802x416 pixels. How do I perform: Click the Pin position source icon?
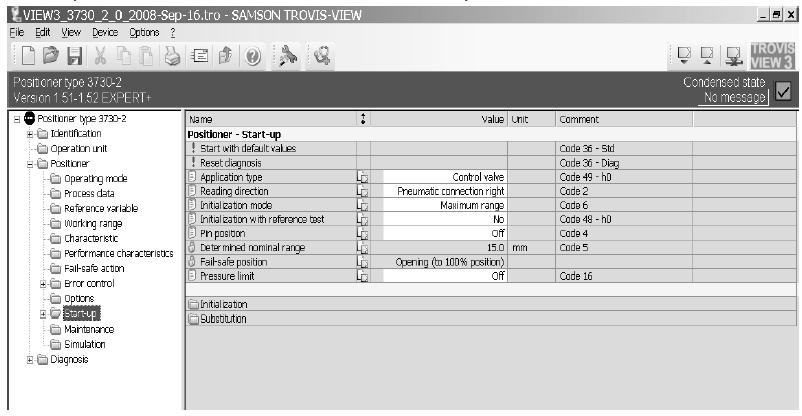coord(362,234)
